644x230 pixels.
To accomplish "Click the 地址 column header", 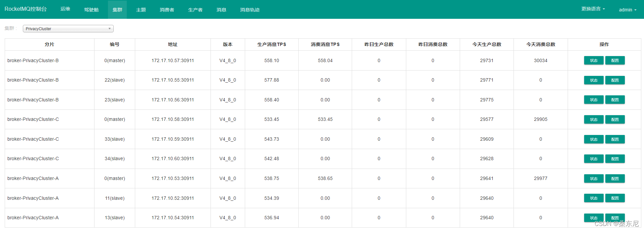I will coord(173,44).
